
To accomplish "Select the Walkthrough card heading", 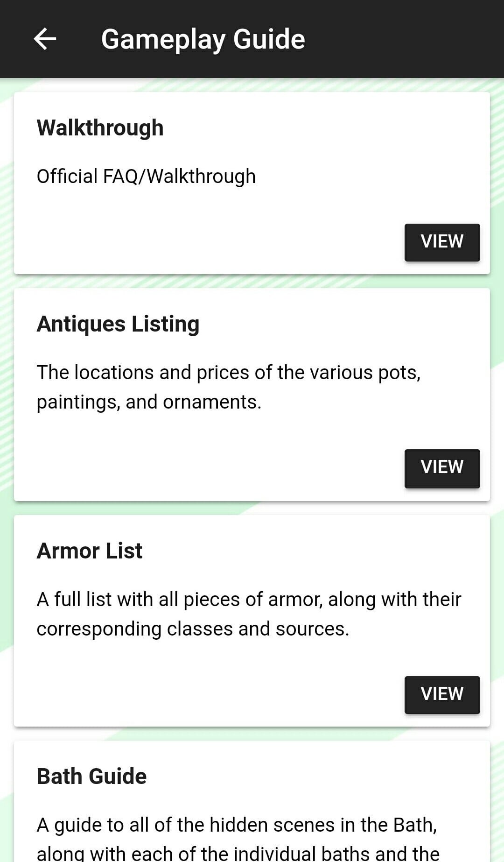I will pos(100,128).
